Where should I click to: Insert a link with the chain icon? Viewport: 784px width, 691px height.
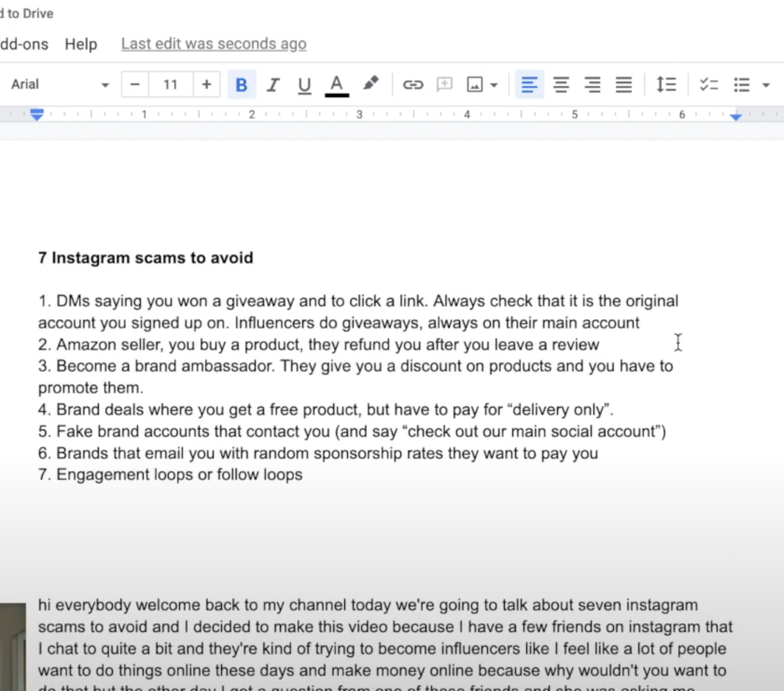pos(413,84)
